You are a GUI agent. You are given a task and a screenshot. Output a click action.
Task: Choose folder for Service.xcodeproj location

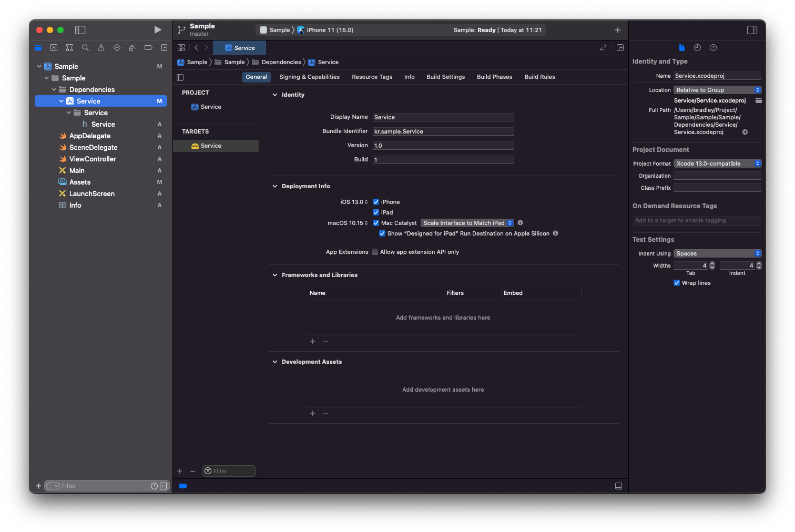pyautogui.click(x=758, y=100)
